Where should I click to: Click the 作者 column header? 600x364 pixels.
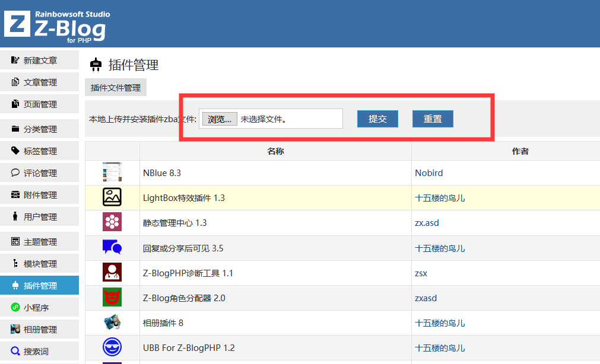[x=520, y=151]
